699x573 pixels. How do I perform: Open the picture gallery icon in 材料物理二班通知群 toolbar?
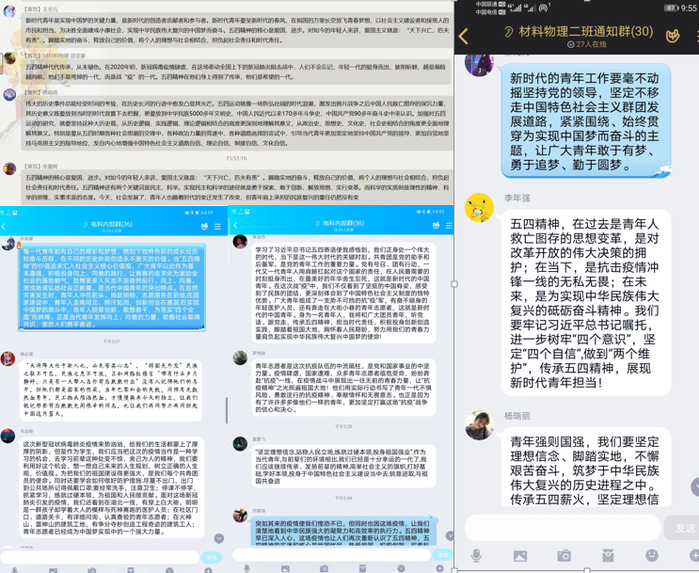tap(520, 555)
